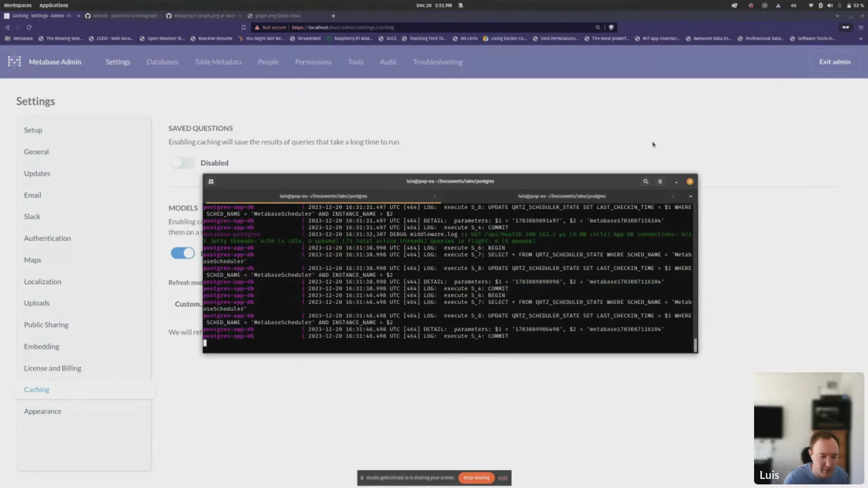Click the Metabase logo icon
The width and height of the screenshot is (868, 488).
pyautogui.click(x=14, y=61)
